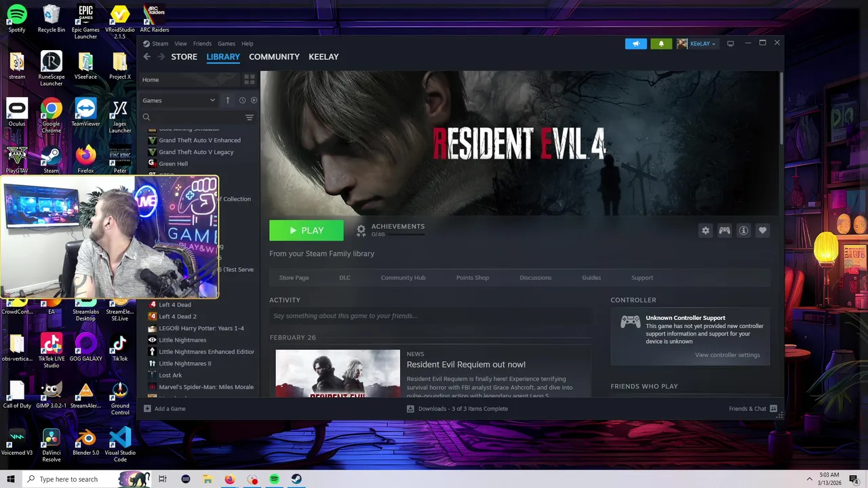The height and width of the screenshot is (488, 868).
Task: Select Lost Ark in the library
Action: [x=165, y=375]
